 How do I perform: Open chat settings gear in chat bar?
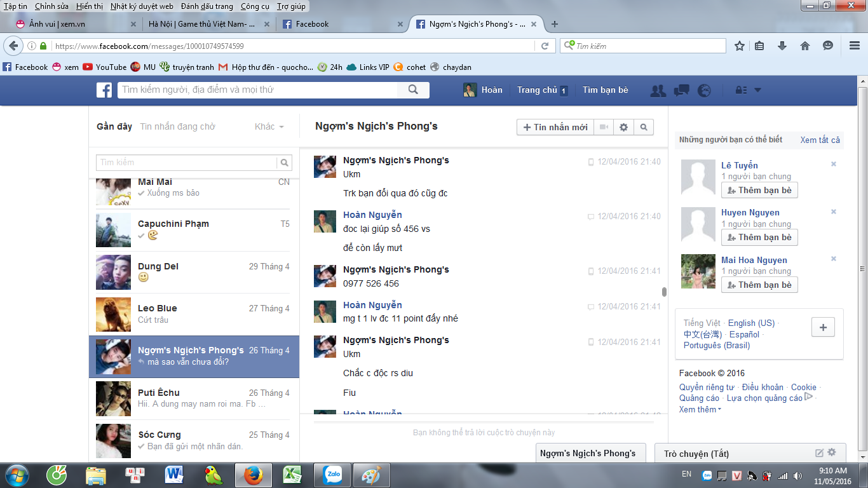(x=832, y=452)
